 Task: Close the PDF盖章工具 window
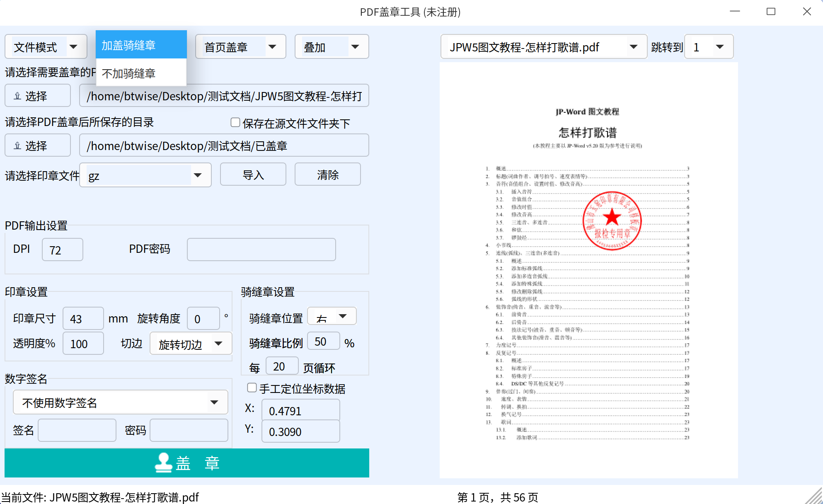point(807,11)
